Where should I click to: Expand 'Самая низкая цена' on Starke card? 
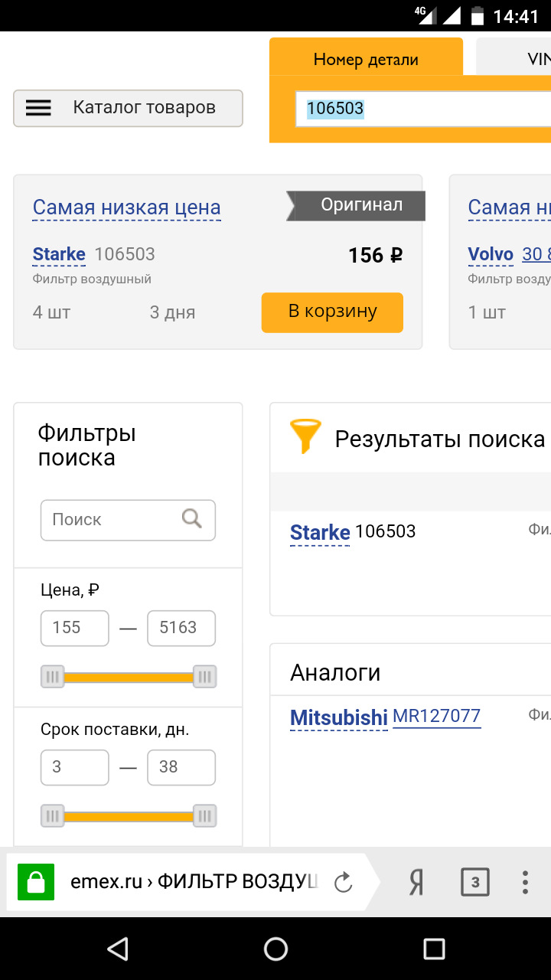[126, 207]
